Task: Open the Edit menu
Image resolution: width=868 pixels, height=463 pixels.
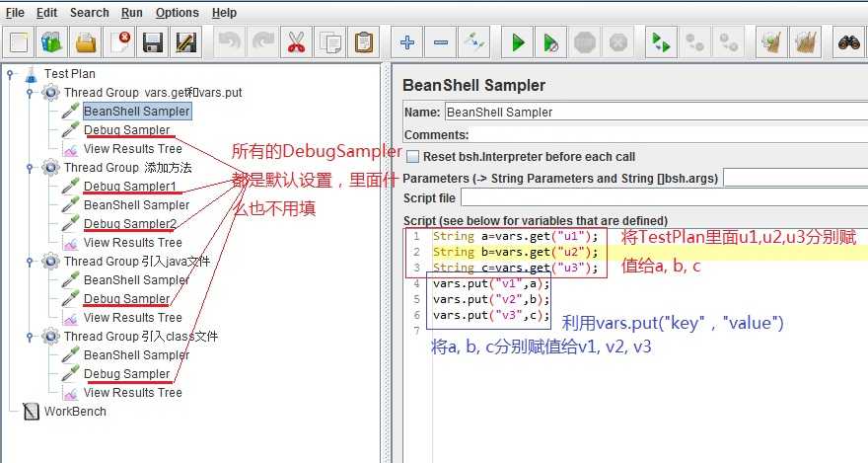Action: click(x=47, y=13)
